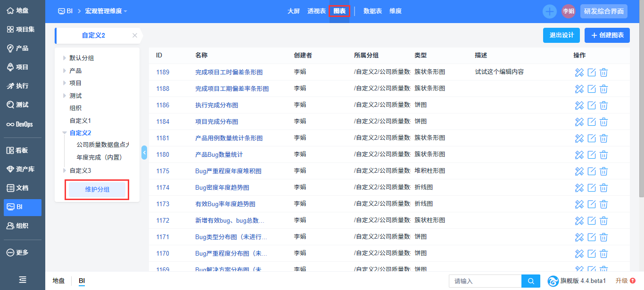This screenshot has width=644, height=290.
Task: Click the search magnifier button
Action: pyautogui.click(x=531, y=281)
